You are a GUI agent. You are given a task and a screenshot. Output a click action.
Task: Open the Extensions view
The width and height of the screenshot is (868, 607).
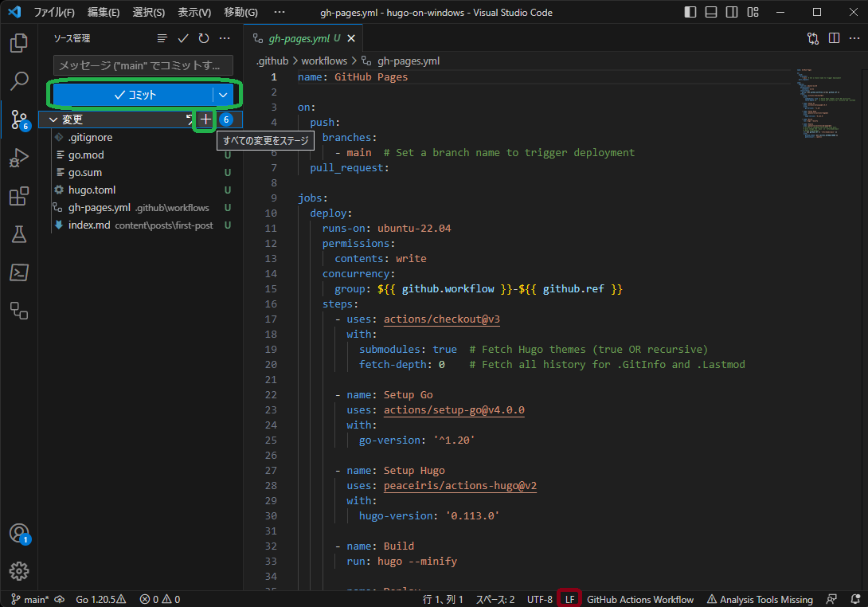coord(19,196)
